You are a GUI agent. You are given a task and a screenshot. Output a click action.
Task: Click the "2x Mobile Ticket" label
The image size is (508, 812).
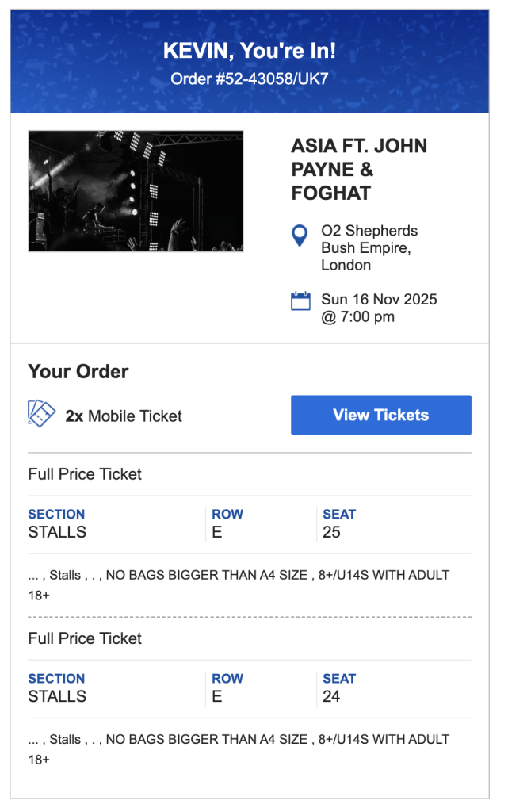124,416
